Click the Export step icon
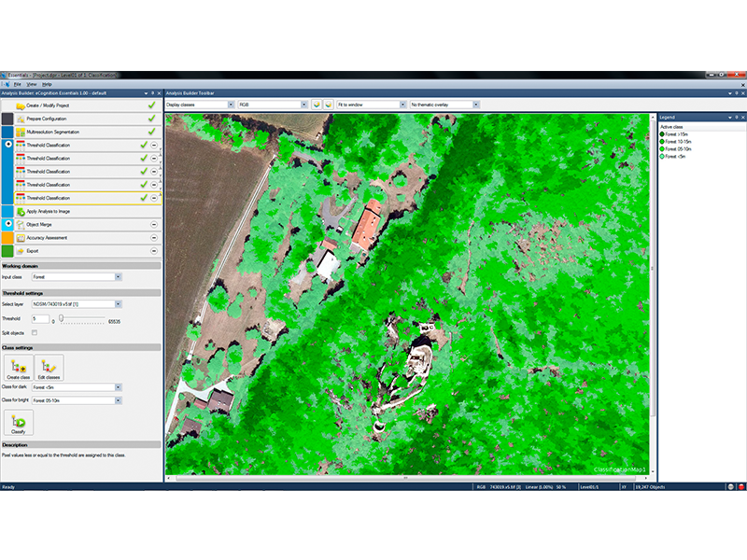The height and width of the screenshot is (560, 747). coord(20,251)
